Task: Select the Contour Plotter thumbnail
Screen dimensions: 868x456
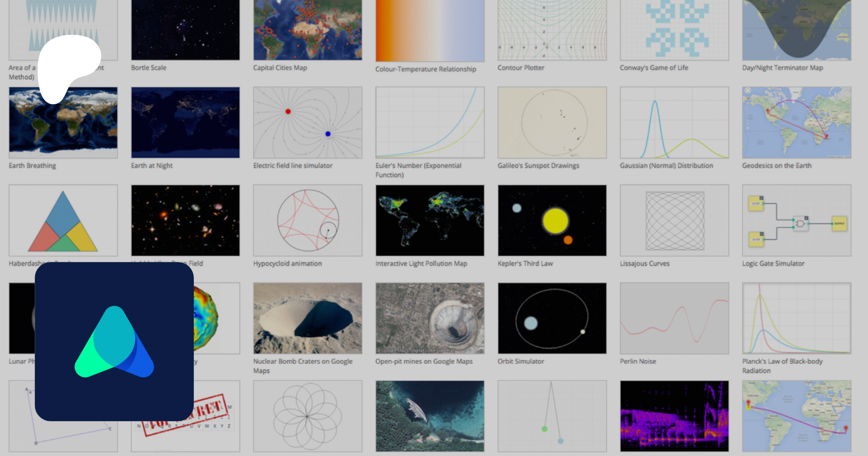Action: [552, 30]
